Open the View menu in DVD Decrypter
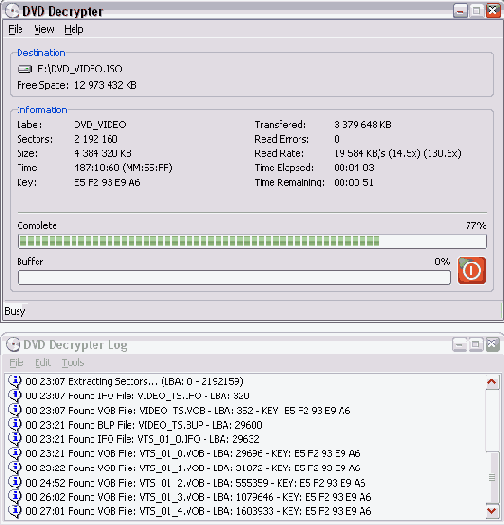The height and width of the screenshot is (525, 504). [x=44, y=29]
